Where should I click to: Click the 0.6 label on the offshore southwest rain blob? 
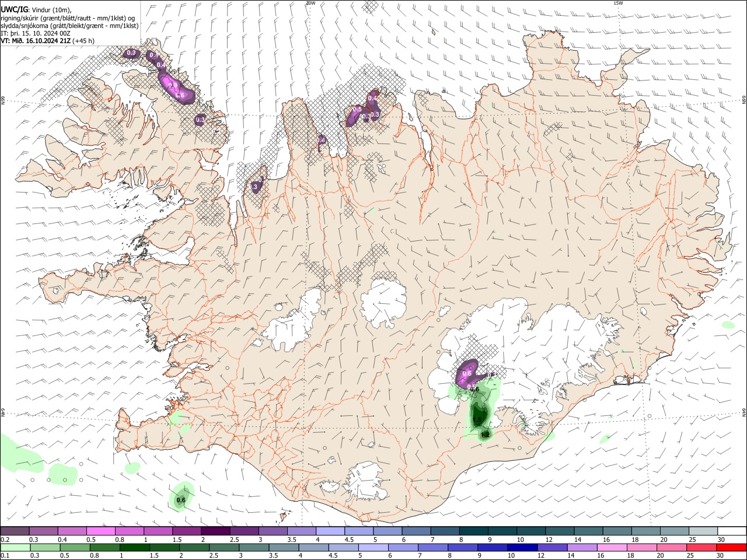pyautogui.click(x=181, y=500)
